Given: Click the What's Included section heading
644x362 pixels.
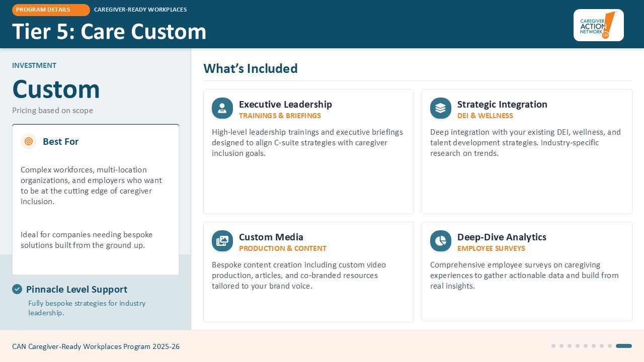Looking at the screenshot, I should (251, 68).
